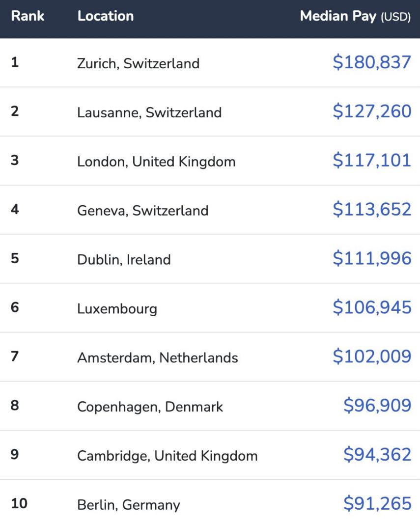Click the $106,945 pay value
This screenshot has width=420, height=522.
(x=372, y=307)
